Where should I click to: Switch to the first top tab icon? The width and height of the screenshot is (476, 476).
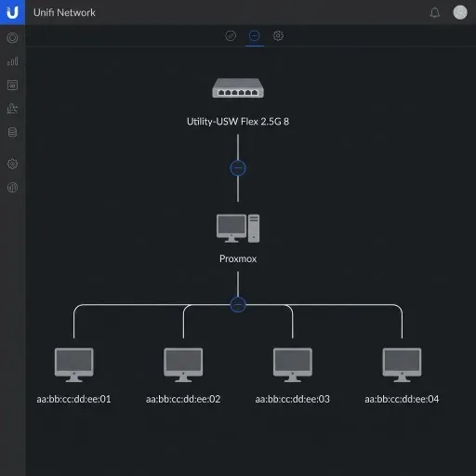click(231, 36)
